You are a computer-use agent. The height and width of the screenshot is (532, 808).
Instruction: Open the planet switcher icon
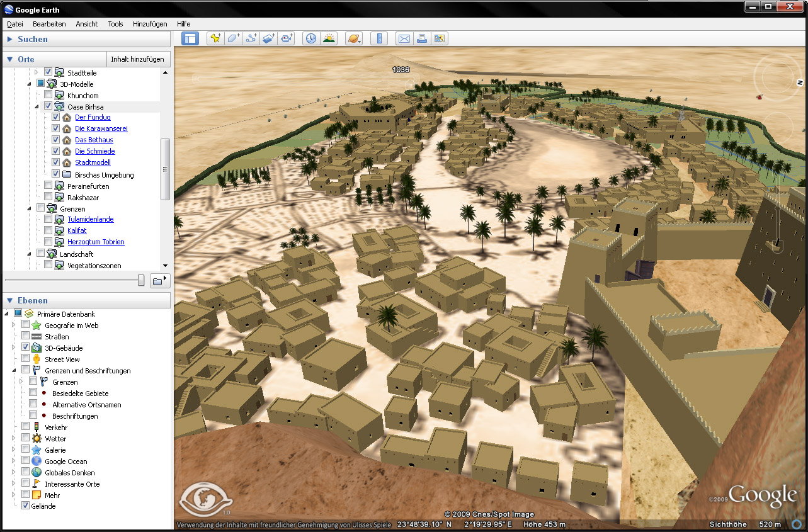(354, 38)
